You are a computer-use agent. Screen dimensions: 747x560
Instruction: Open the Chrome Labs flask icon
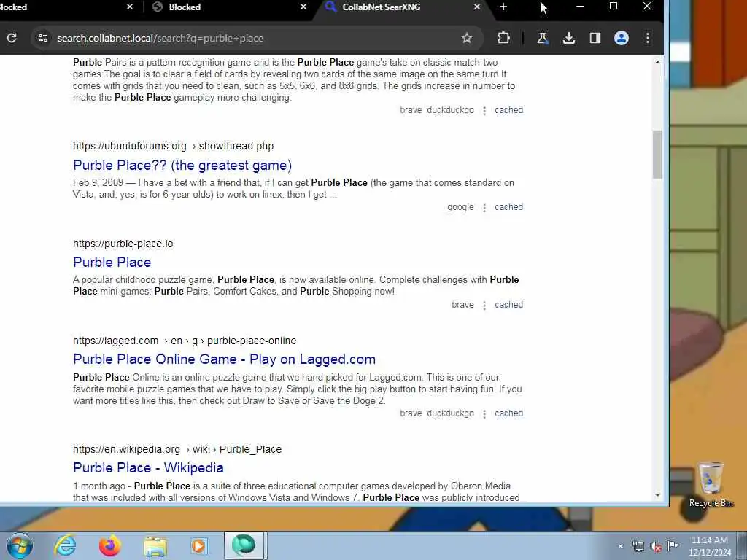(542, 38)
